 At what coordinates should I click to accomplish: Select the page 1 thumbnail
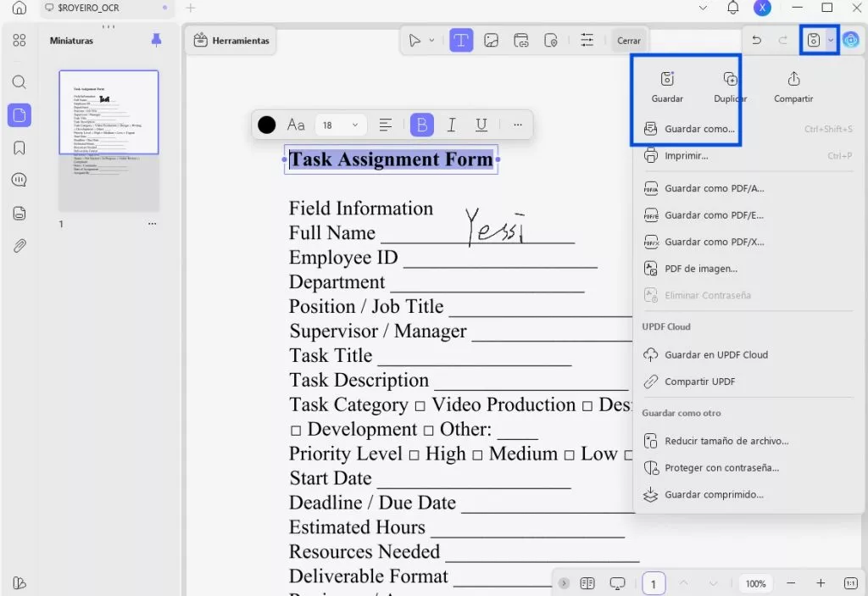[108, 112]
